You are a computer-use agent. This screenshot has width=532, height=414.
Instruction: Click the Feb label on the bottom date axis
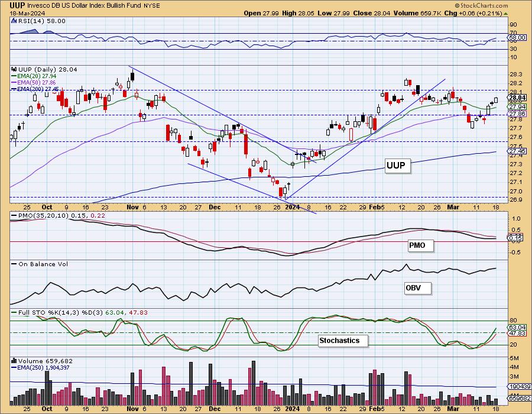375,409
